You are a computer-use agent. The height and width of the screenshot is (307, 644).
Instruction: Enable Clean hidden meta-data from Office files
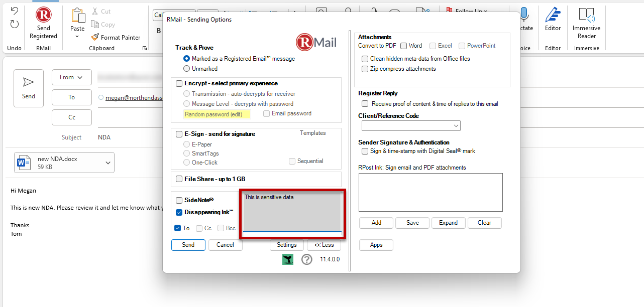tap(365, 59)
